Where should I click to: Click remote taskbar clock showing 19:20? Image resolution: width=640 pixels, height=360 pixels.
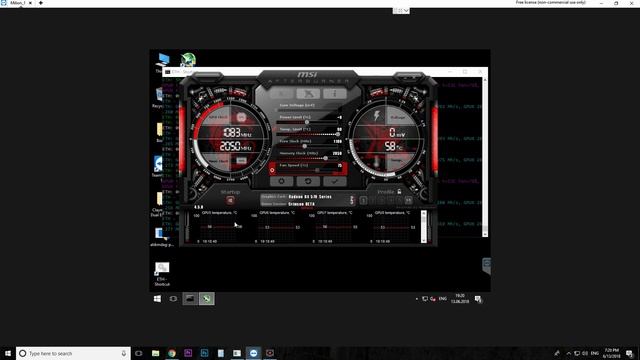pyautogui.click(x=460, y=298)
